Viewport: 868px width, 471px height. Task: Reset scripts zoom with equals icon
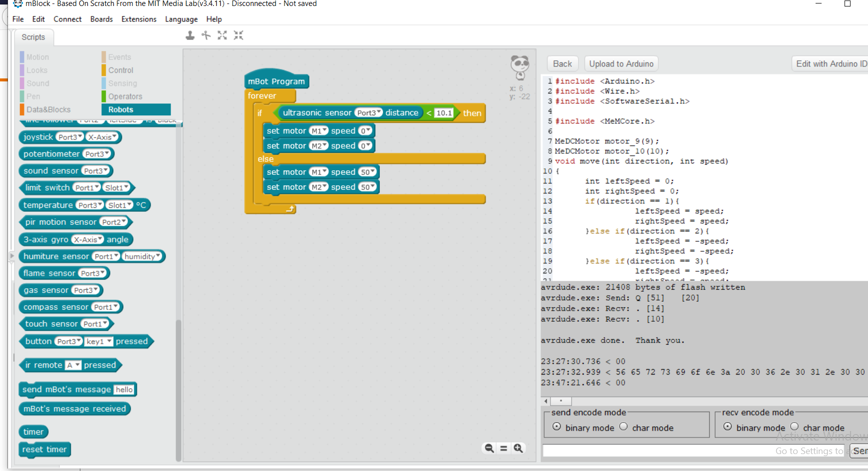pyautogui.click(x=504, y=448)
